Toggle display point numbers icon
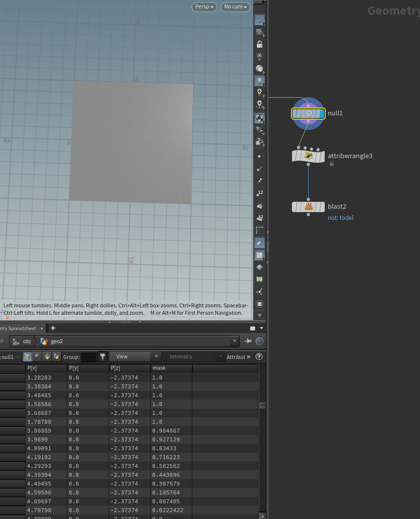Screen dimensions: 420x519 point(260,193)
